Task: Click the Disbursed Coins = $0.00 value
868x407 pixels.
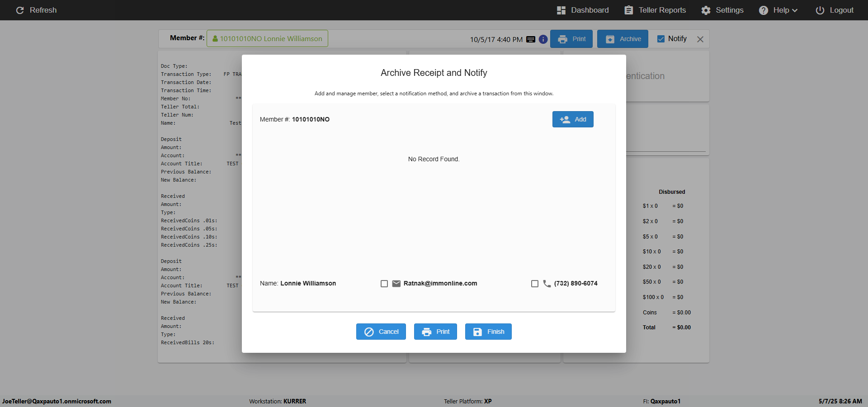Action: pos(681,313)
